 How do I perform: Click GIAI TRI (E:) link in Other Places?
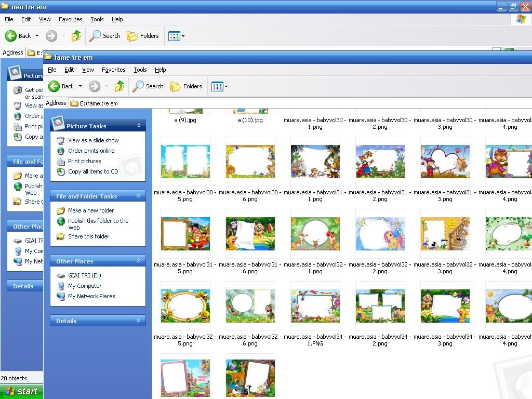pos(85,275)
